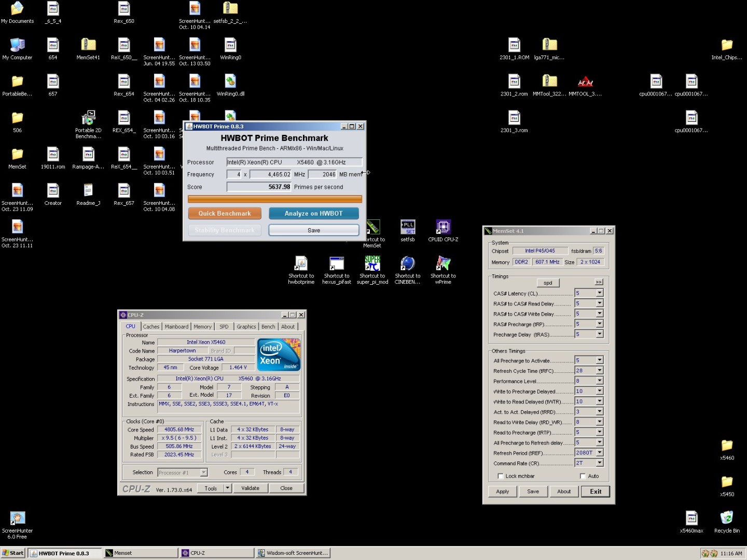
Task: Switch to the Mainboard tab in CPU-Z
Action: click(x=176, y=327)
